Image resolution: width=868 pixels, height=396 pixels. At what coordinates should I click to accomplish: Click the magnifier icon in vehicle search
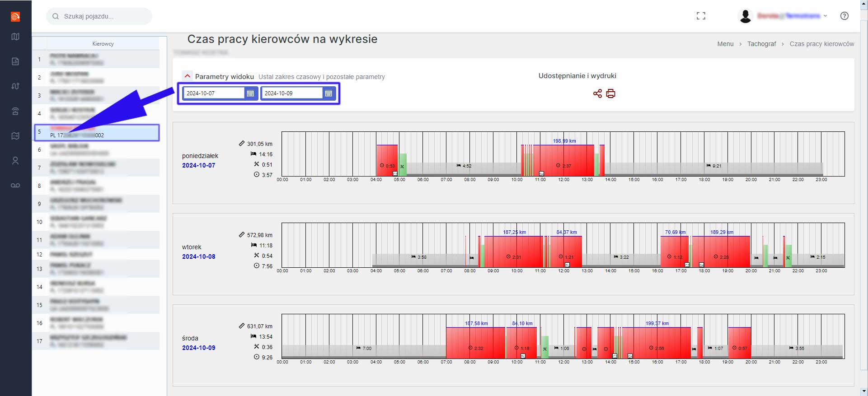pos(56,16)
